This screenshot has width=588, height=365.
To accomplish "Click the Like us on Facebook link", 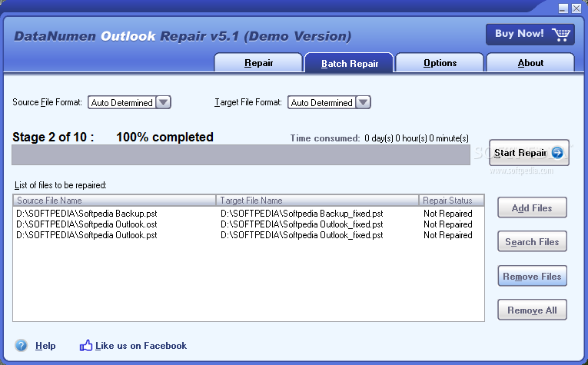I will (x=141, y=346).
